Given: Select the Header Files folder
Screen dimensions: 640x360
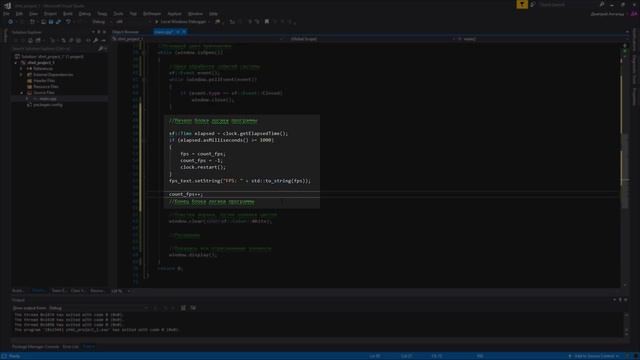Looking at the screenshot, I should 44,81.
